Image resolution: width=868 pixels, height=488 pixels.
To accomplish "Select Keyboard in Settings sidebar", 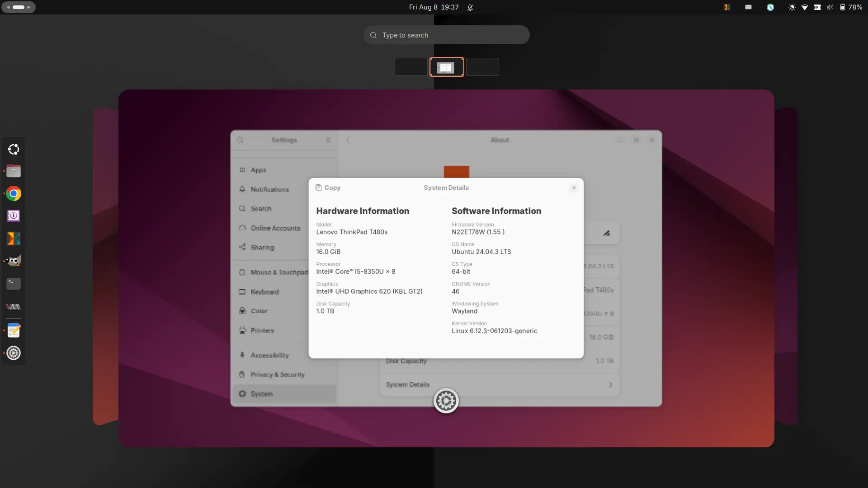I will [x=284, y=292].
